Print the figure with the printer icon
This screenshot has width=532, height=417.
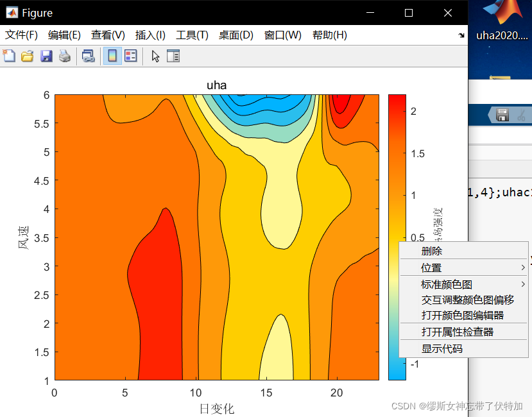(x=65, y=56)
